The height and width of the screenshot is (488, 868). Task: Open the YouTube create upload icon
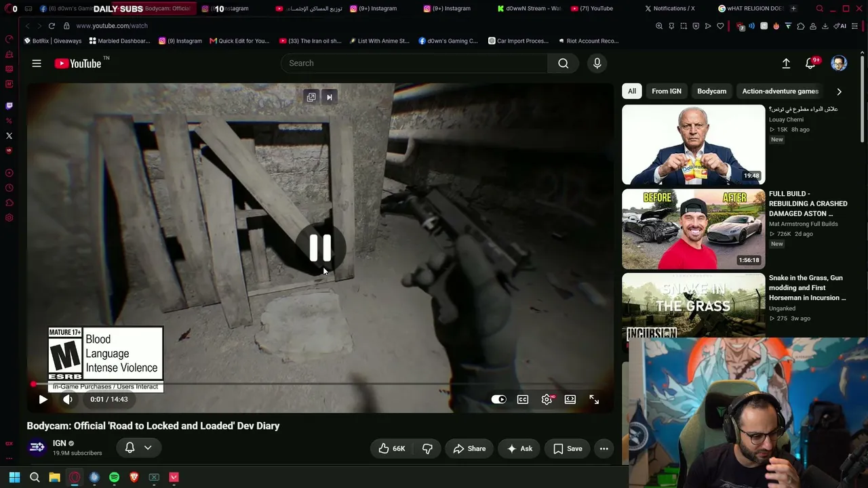pyautogui.click(x=786, y=63)
